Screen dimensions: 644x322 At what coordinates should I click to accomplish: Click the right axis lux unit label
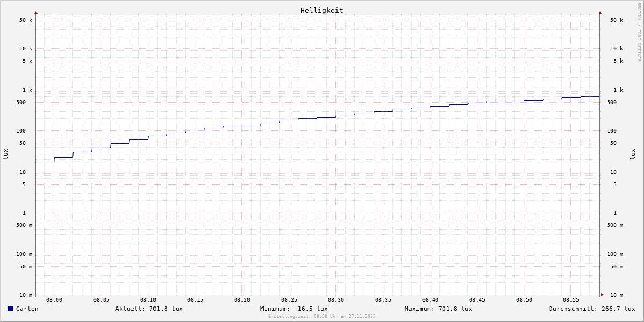[x=633, y=154]
